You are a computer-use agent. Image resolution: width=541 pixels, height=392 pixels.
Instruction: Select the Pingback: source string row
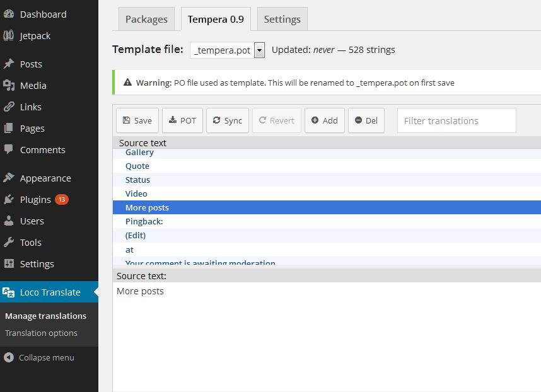327,221
